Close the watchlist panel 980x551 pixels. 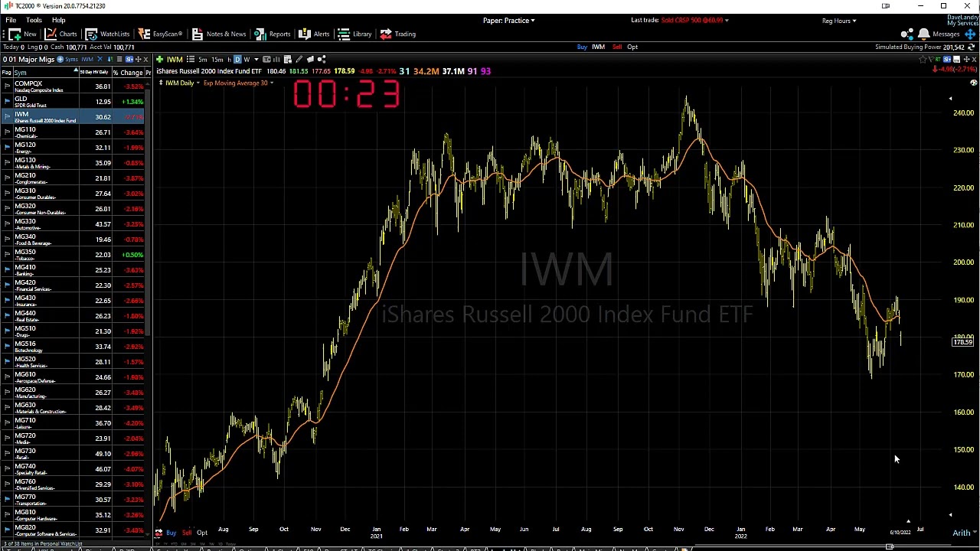[x=145, y=59]
